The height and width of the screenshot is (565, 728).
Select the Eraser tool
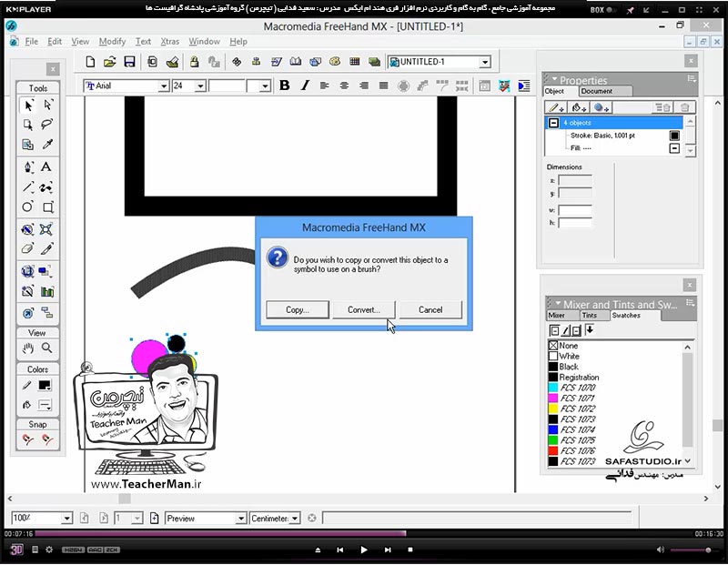(28, 249)
